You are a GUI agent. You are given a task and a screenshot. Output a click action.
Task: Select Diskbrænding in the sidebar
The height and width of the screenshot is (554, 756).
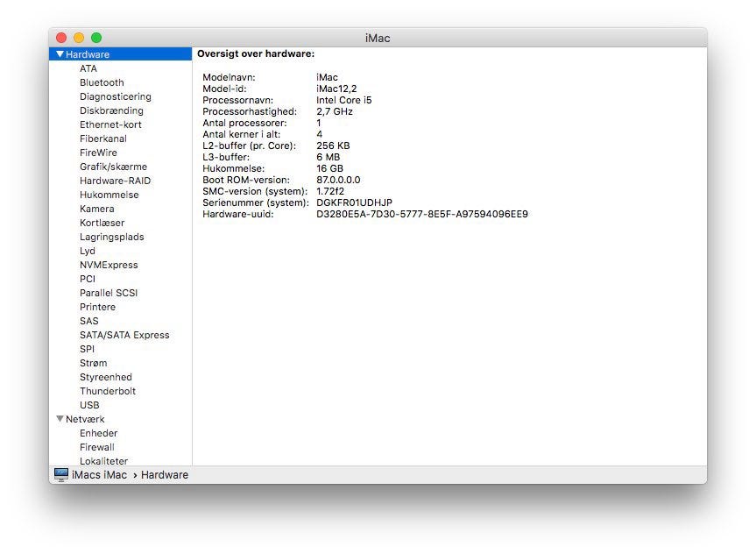tap(111, 110)
